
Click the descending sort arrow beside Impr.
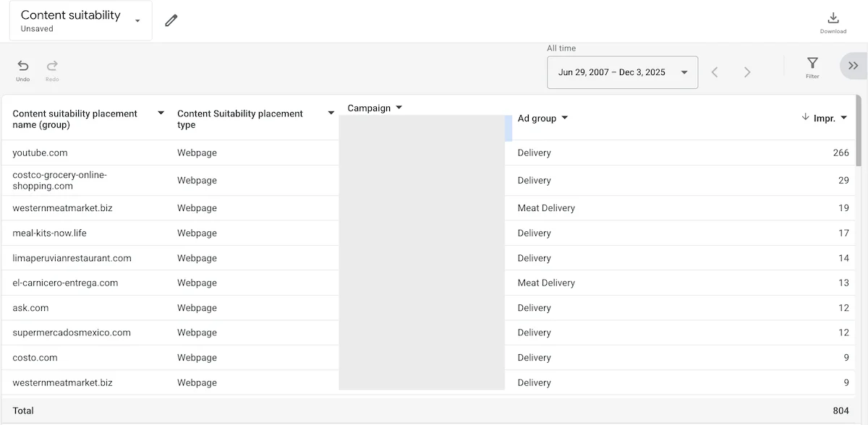pos(805,118)
